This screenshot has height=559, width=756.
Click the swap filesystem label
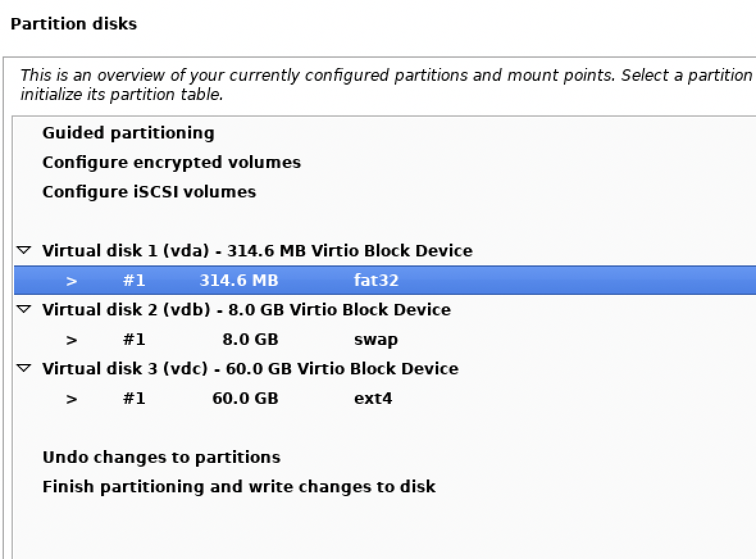(x=375, y=340)
